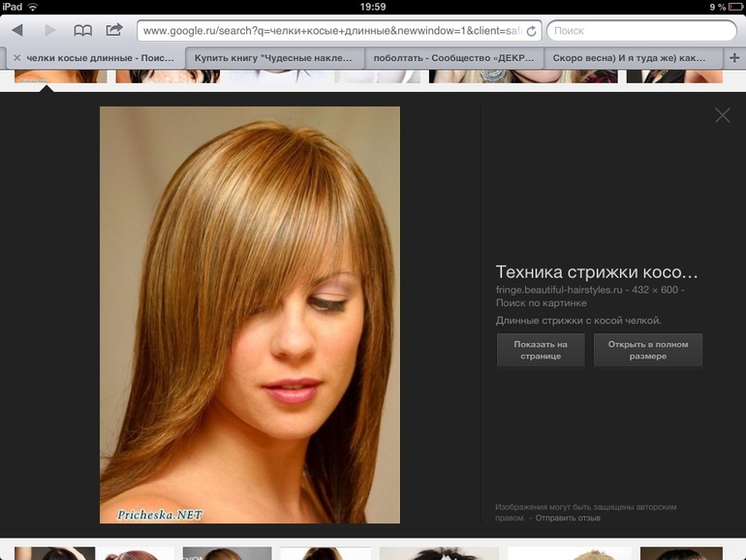This screenshot has height=560, width=746.
Task: Close the 'челки косые длинные' tab
Action: pyautogui.click(x=16, y=58)
